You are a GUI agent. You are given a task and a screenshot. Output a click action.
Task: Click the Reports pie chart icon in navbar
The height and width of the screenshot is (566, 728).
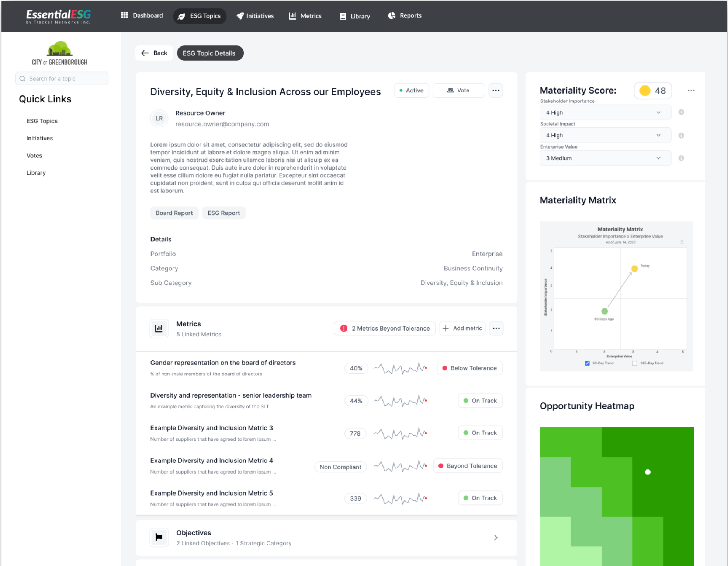pyautogui.click(x=392, y=15)
